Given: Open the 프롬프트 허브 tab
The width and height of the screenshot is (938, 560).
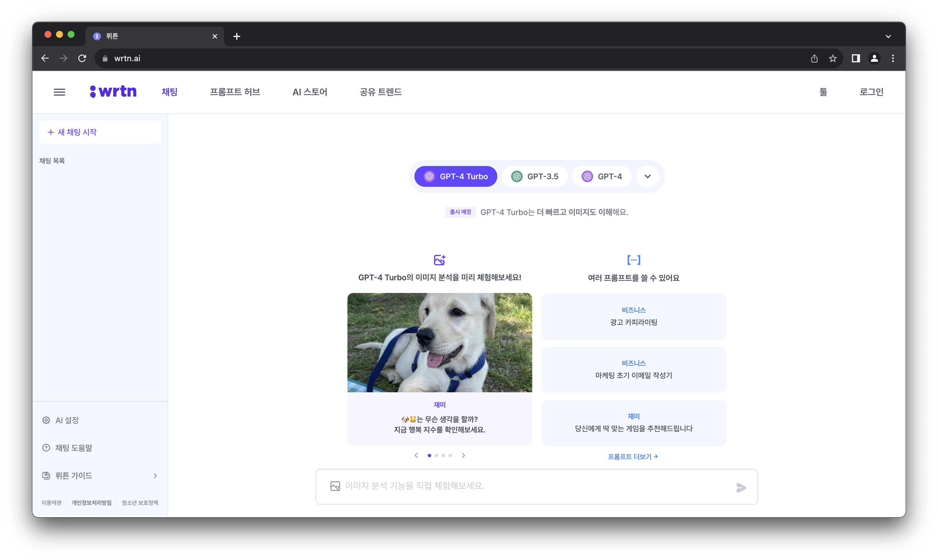Looking at the screenshot, I should [x=235, y=92].
